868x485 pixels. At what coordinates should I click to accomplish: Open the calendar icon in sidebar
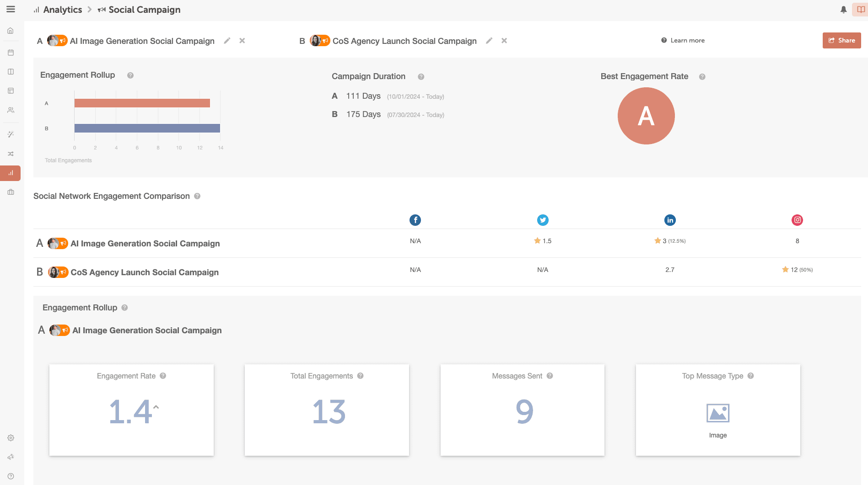pos(11,53)
